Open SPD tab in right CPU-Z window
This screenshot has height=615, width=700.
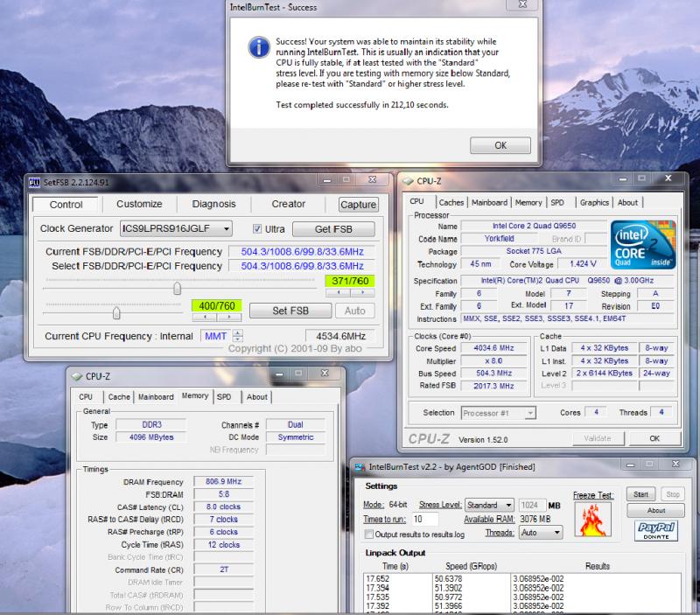pyautogui.click(x=557, y=202)
